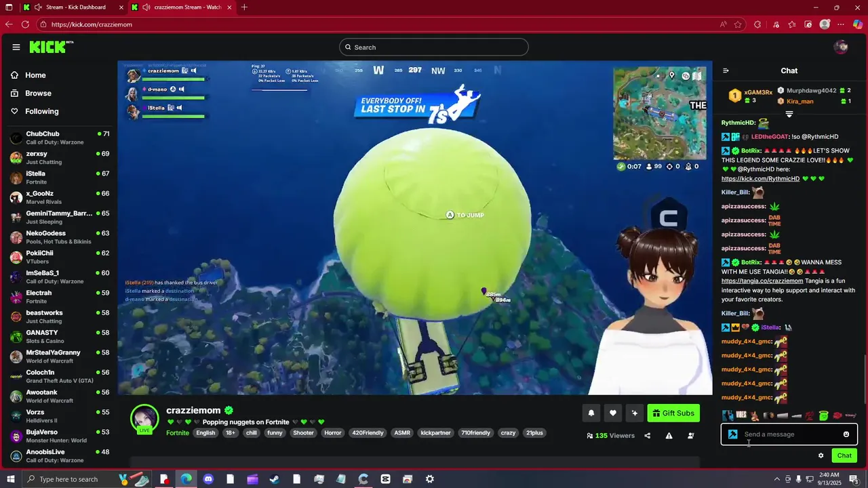Open a new browser tab

pyautogui.click(x=244, y=7)
